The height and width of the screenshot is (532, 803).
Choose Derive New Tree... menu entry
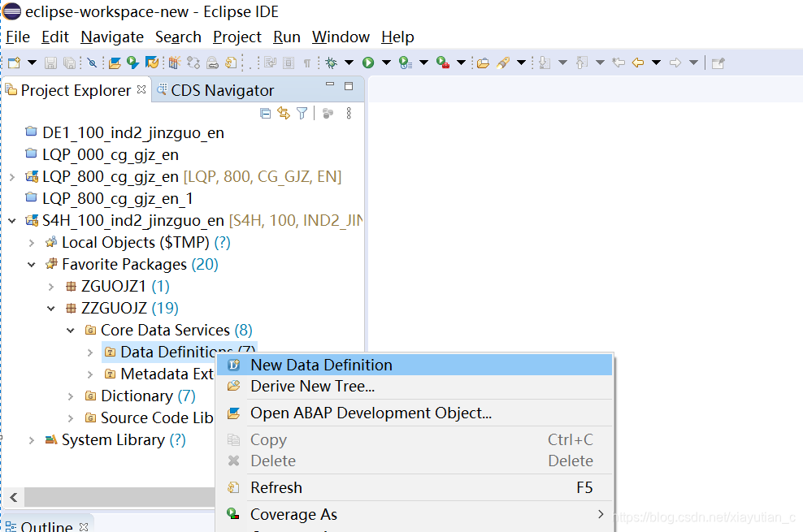[415, 387]
